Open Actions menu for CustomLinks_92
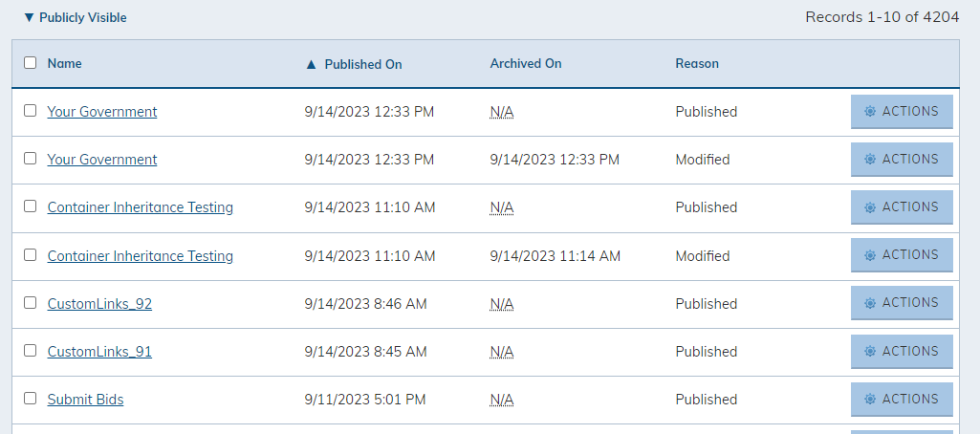Image resolution: width=980 pixels, height=434 pixels. click(902, 303)
